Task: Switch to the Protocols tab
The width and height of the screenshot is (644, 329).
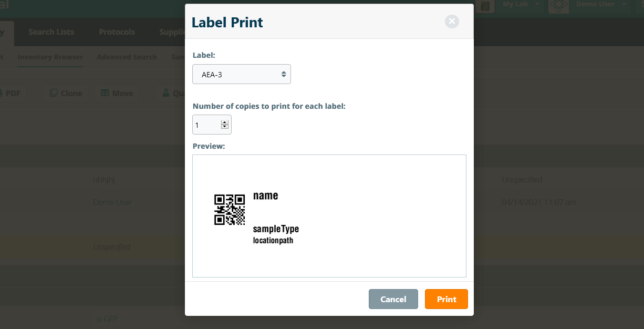Action: tap(117, 32)
